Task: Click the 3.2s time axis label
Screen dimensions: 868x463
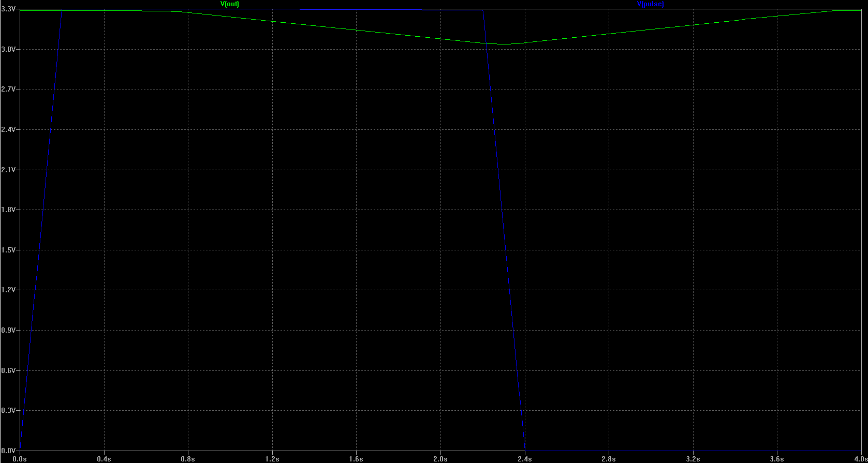Action: coord(693,459)
